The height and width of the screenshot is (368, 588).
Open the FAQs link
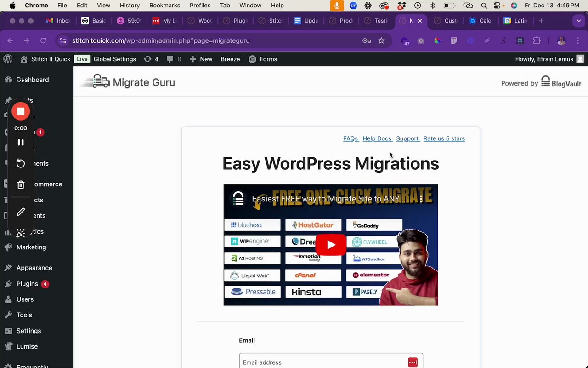click(x=351, y=138)
